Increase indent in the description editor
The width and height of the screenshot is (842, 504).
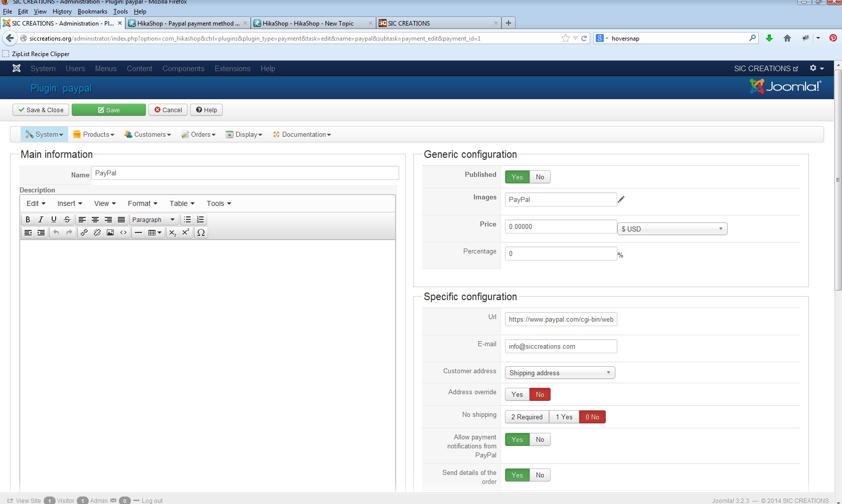tap(41, 232)
